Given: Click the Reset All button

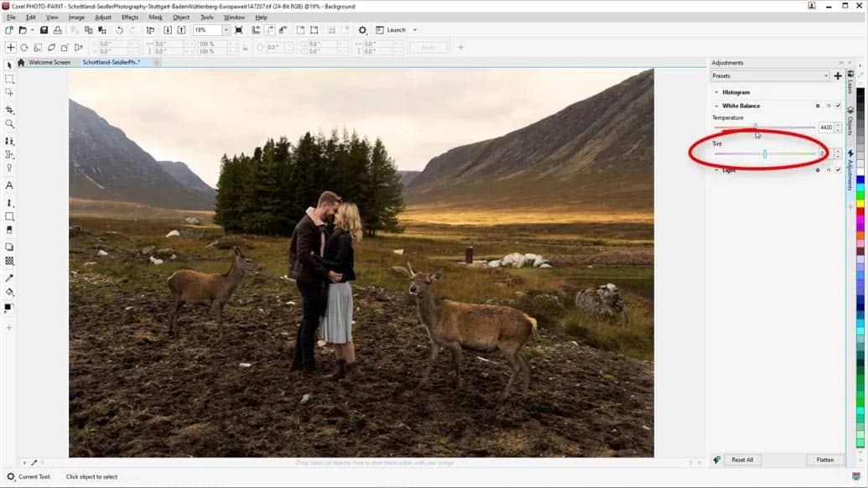Looking at the screenshot, I should point(741,459).
